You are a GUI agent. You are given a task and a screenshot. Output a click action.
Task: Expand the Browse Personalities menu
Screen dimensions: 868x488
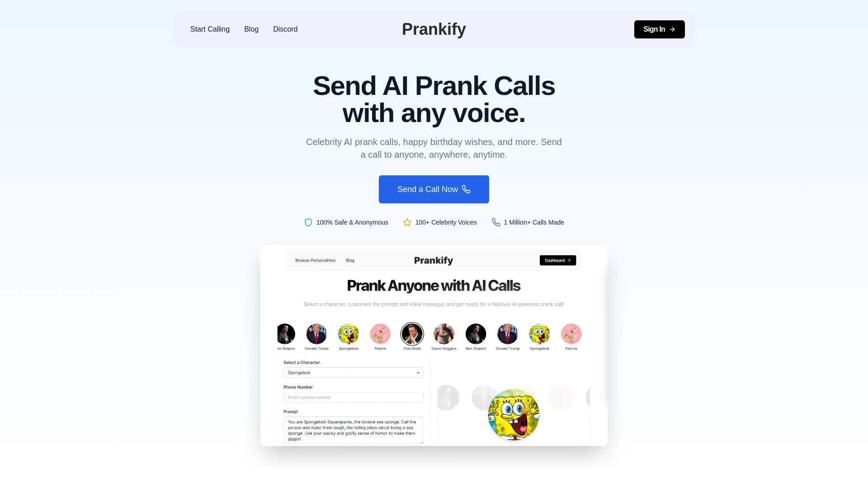(316, 260)
